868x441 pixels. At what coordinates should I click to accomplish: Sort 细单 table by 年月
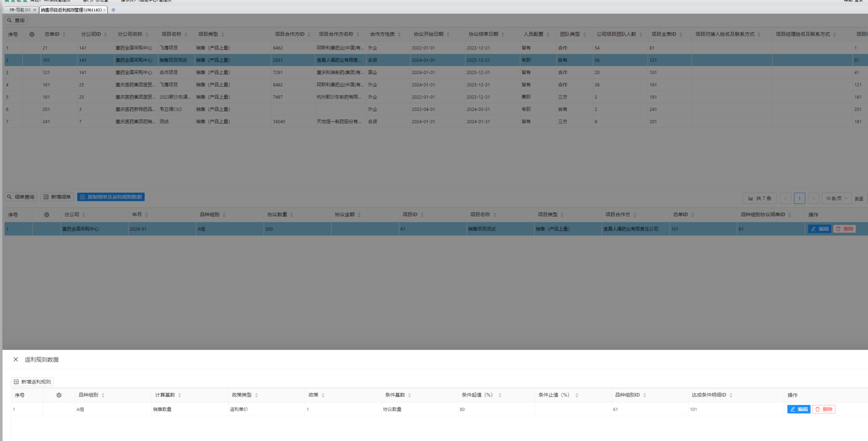pyautogui.click(x=146, y=215)
